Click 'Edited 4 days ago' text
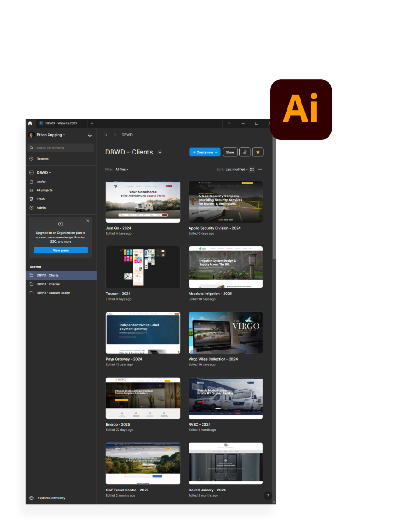The height and width of the screenshot is (532, 420). (119, 233)
